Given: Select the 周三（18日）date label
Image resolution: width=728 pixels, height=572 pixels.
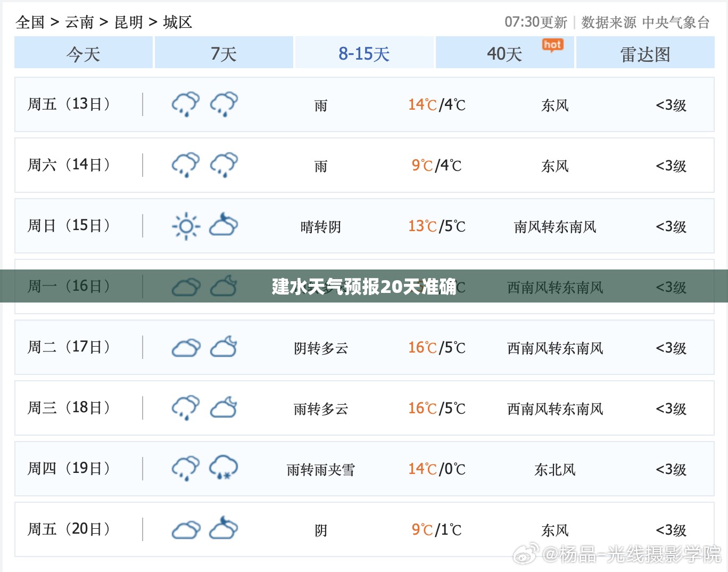Looking at the screenshot, I should [69, 408].
